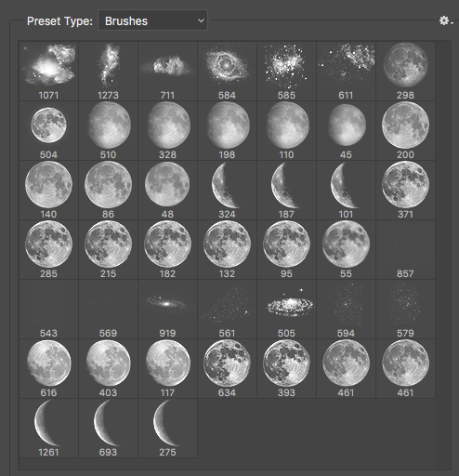This screenshot has height=476, width=459.
Task: Pick the 585 star cluster brush
Action: tap(287, 71)
